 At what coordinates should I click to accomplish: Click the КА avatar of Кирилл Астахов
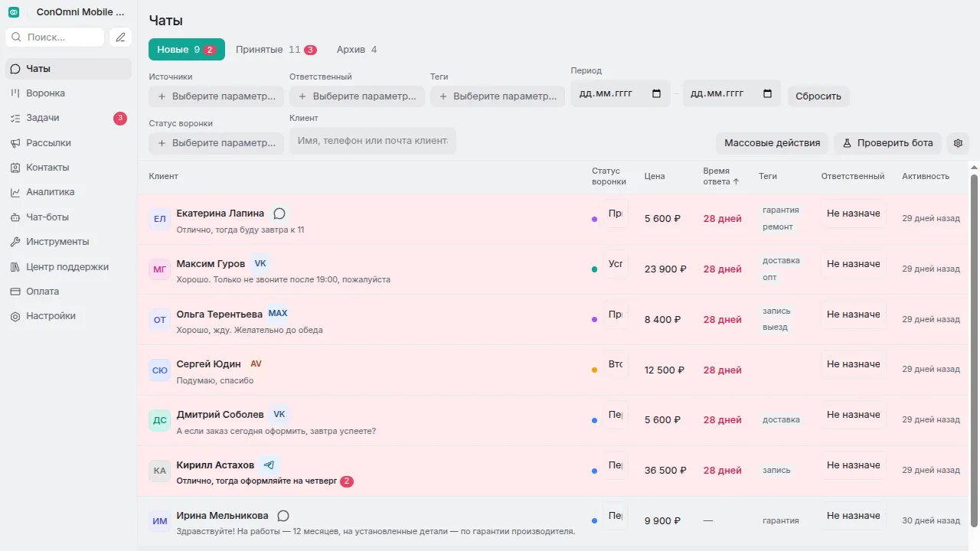pos(159,471)
